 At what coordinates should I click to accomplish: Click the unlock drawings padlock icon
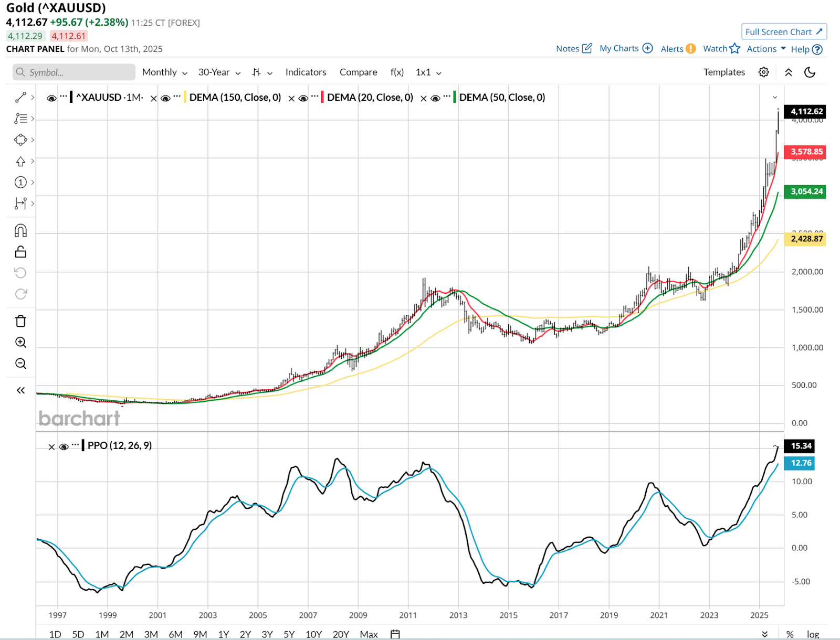click(x=20, y=252)
